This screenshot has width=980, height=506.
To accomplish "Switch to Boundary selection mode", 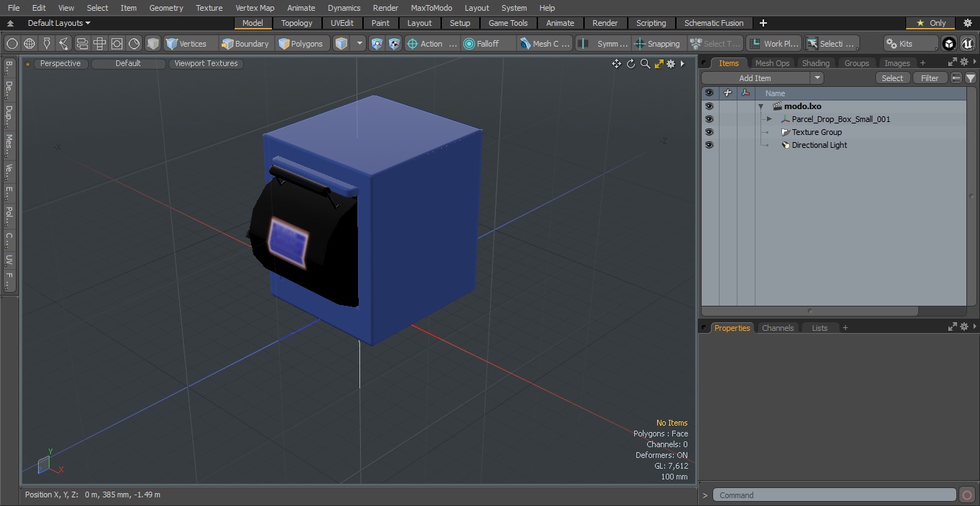I will click(245, 44).
